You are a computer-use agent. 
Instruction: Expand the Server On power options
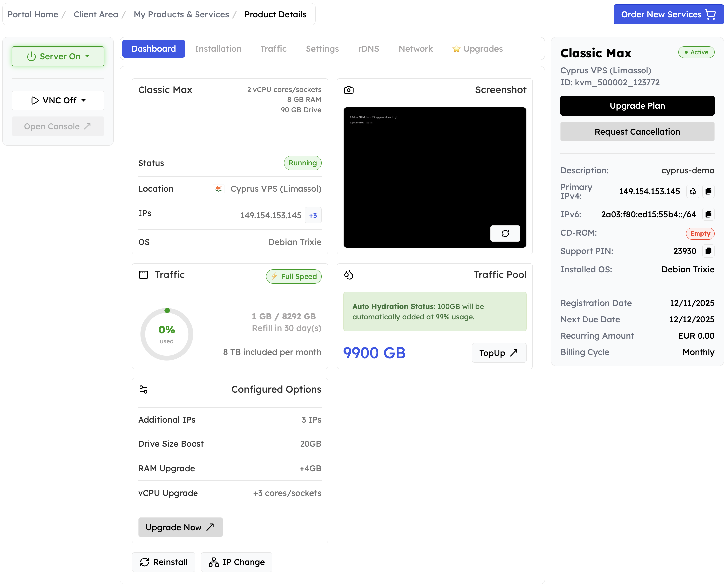[87, 56]
